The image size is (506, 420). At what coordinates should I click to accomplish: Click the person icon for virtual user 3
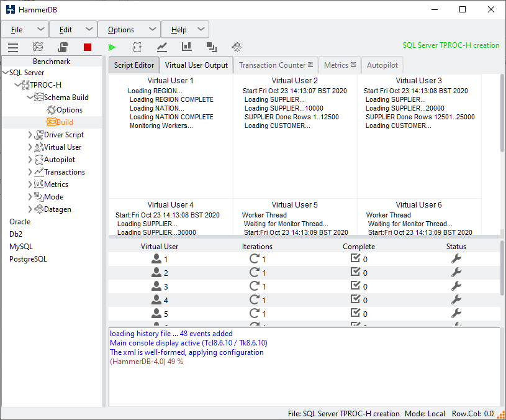pos(156,286)
